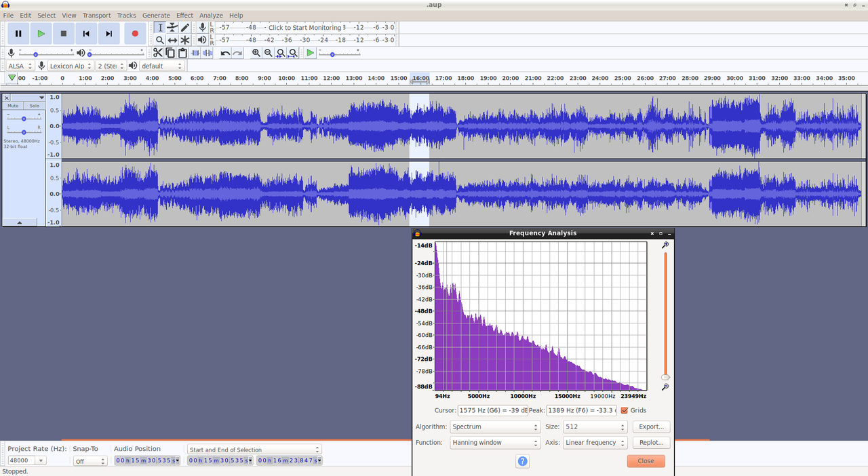Close the track with the X button
Screen dimensions: 868x476
[x=7, y=98]
